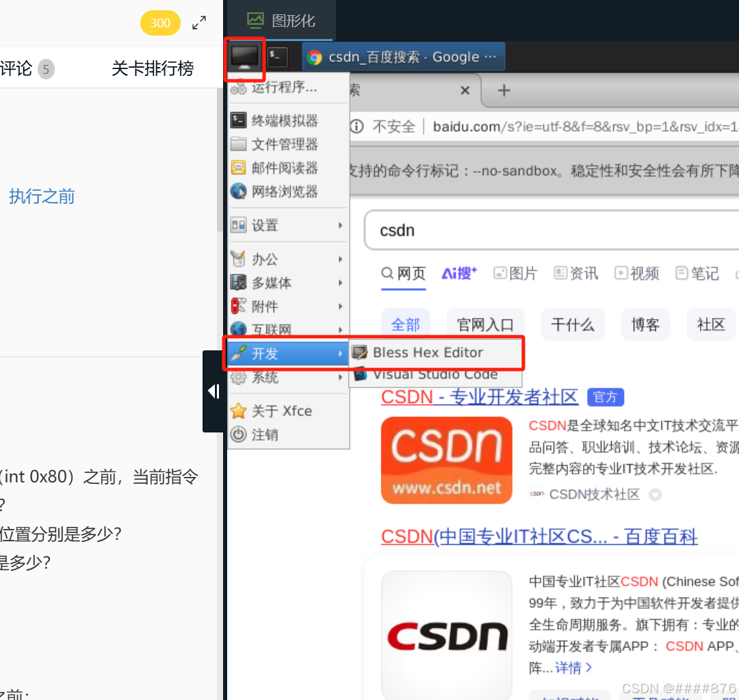Click the desktop monitor icon in the taskbar
The height and width of the screenshot is (700, 739).
pos(244,59)
